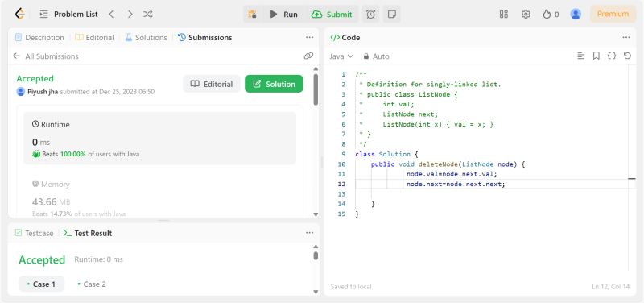644x303 pixels.
Task: Click the Memory stats section
Action: (159, 197)
